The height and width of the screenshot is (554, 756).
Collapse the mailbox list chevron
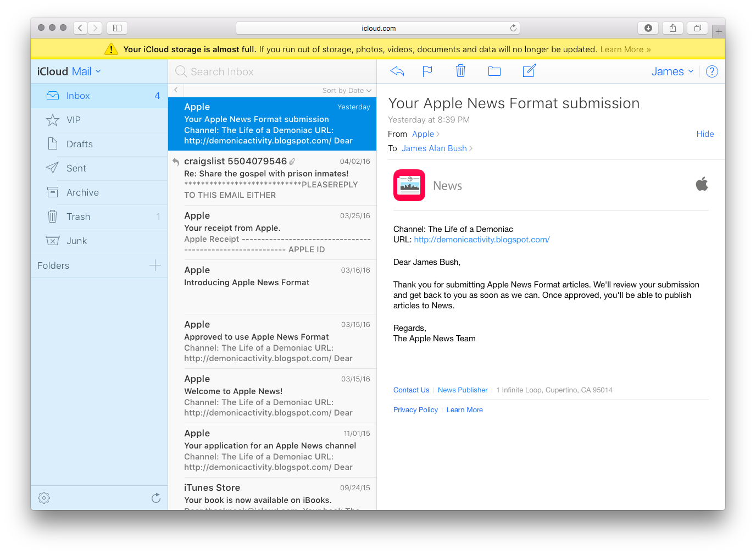coord(176,90)
